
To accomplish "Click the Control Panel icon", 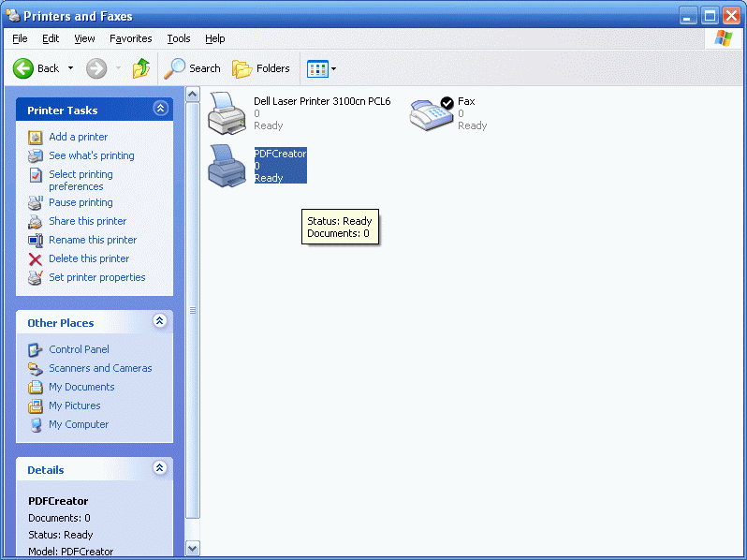I will [x=36, y=350].
